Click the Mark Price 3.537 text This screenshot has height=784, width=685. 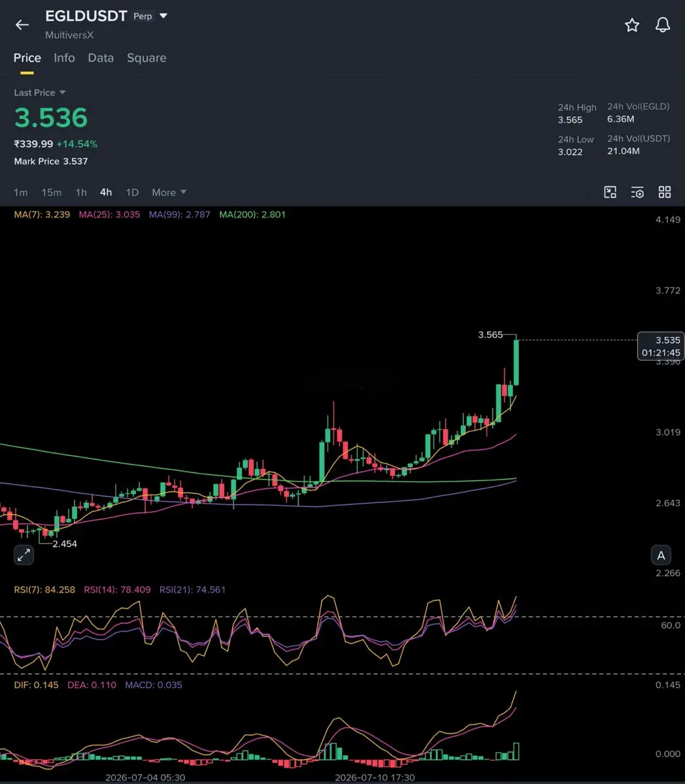point(51,161)
